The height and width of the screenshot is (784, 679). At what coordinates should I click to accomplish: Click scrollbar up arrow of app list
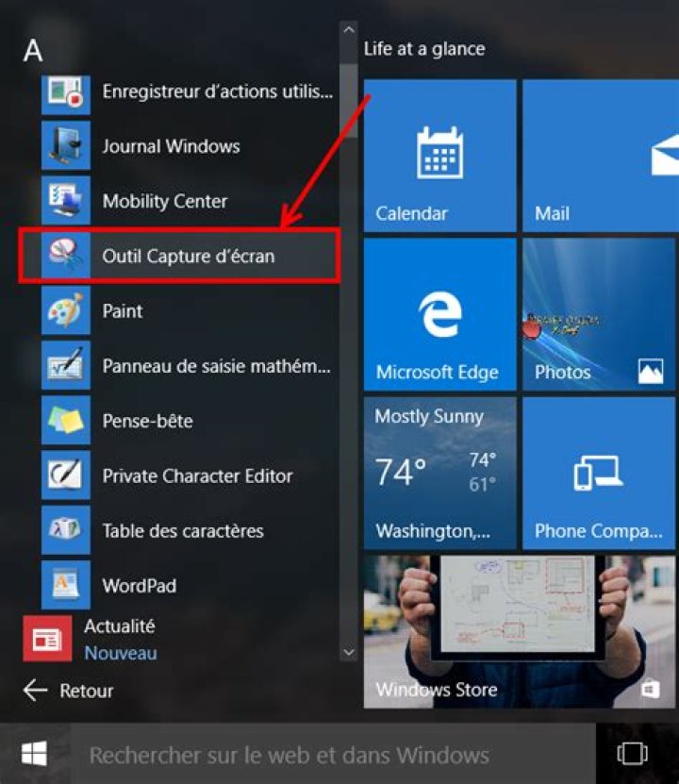click(349, 30)
